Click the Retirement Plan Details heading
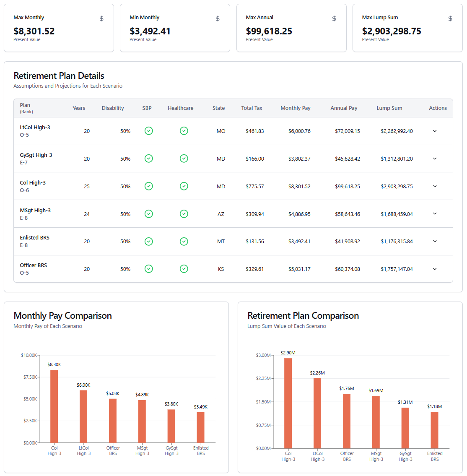Image resolution: width=467 pixels, height=476 pixels. click(59, 75)
